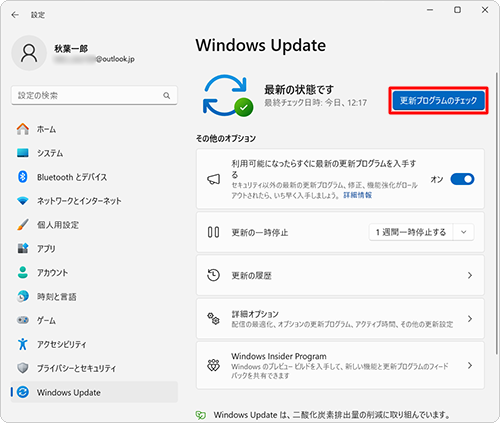500x423 pixels.
Task: Maximize the settings window
Action: (458, 10)
